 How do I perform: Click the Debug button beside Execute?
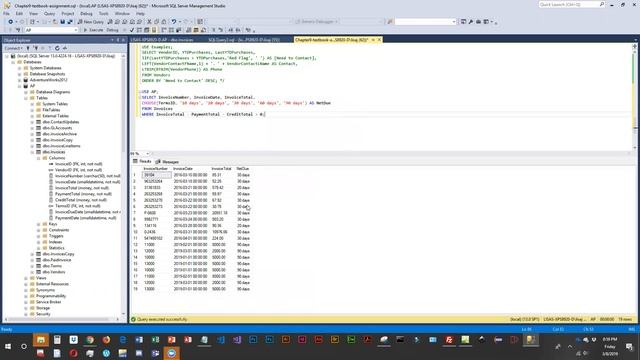[112, 30]
